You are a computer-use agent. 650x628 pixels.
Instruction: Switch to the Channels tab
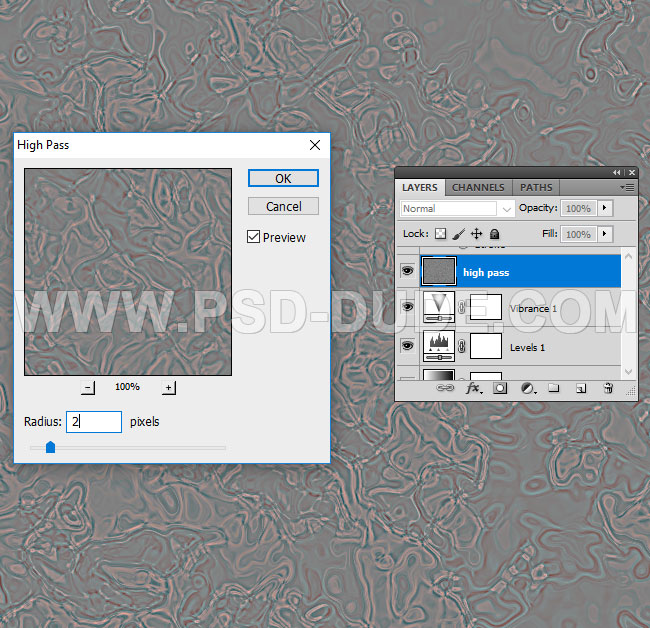pos(478,187)
